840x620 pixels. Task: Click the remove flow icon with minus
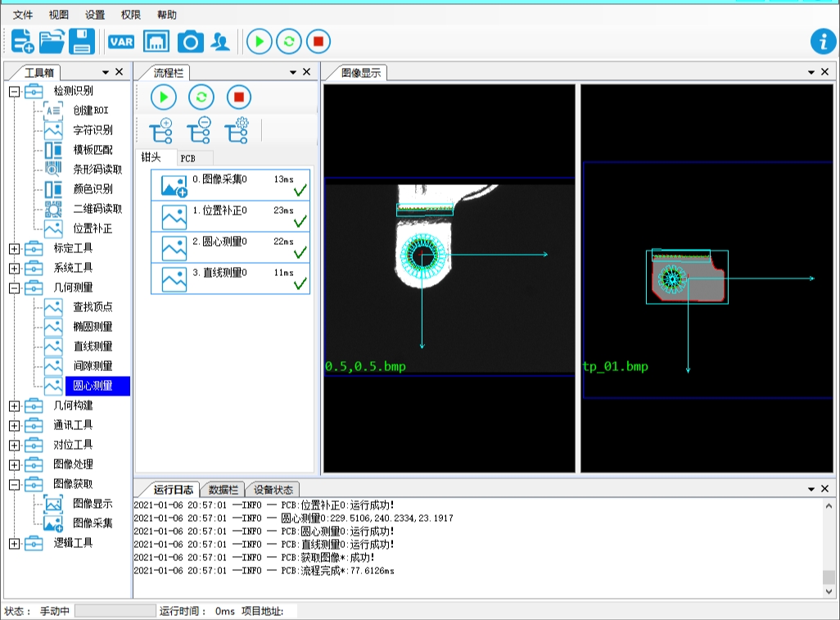[199, 130]
